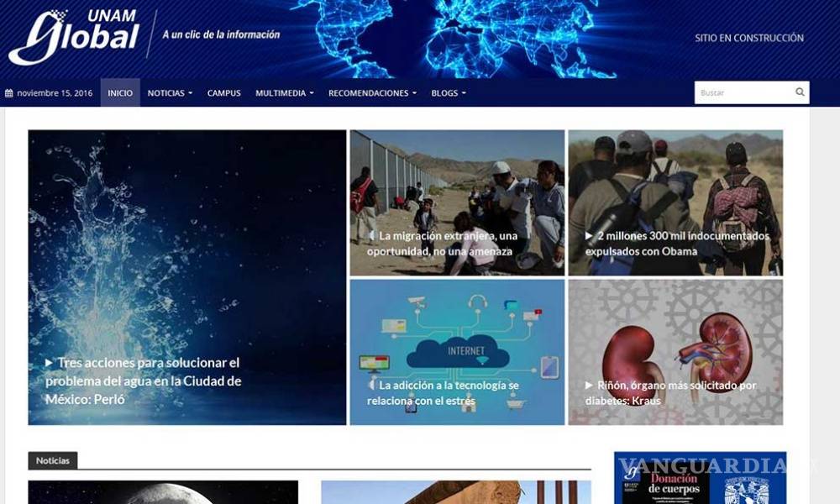Open Donación de cuerpos banner
Image resolution: width=840 pixels, height=504 pixels.
(701, 478)
